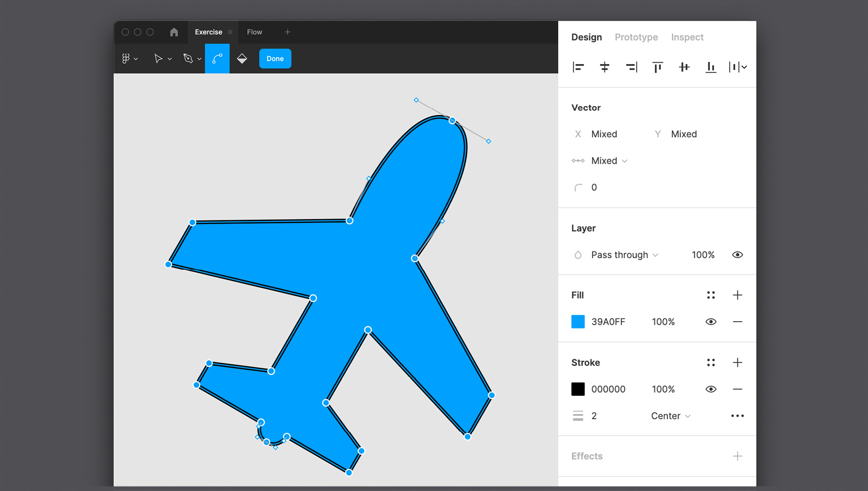Open advanced stroke options ellipsis
The height and width of the screenshot is (491, 868).
click(738, 416)
